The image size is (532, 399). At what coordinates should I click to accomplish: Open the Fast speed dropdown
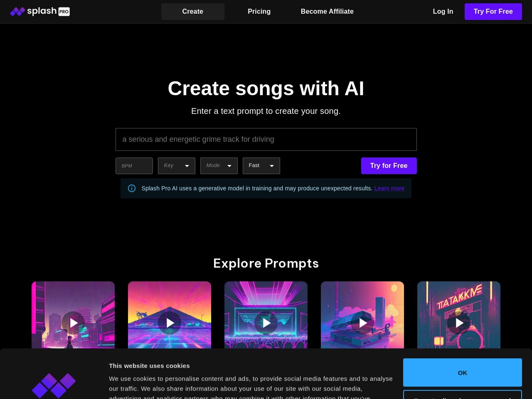(261, 166)
